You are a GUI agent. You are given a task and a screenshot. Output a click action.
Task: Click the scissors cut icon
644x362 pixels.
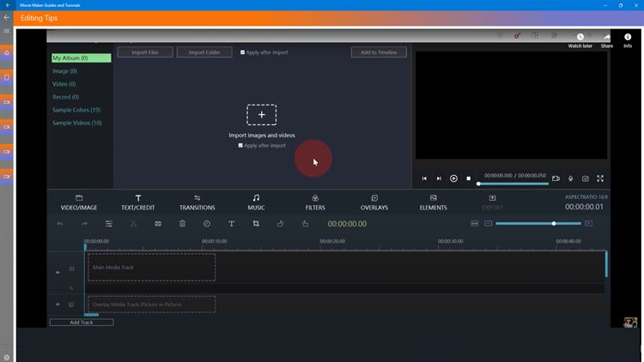click(x=133, y=224)
